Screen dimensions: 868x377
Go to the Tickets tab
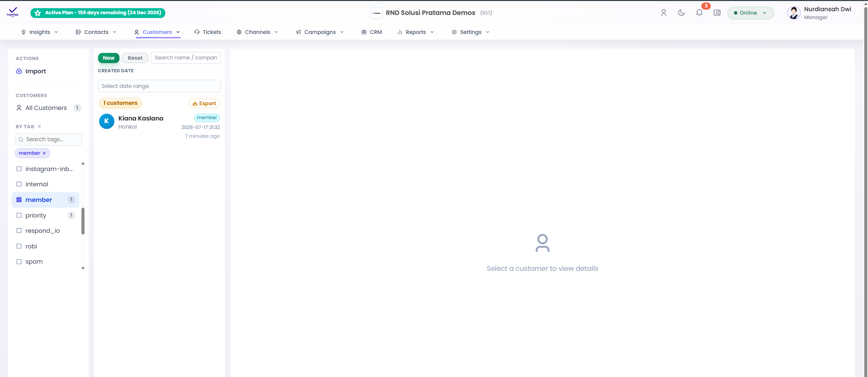[x=208, y=32]
